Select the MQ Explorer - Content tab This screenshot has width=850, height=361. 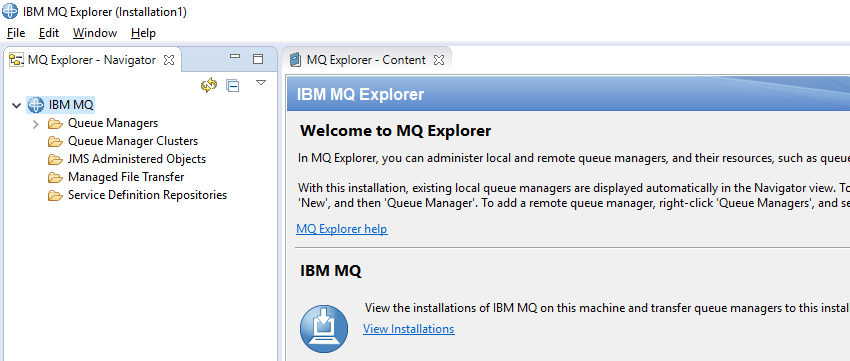366,60
